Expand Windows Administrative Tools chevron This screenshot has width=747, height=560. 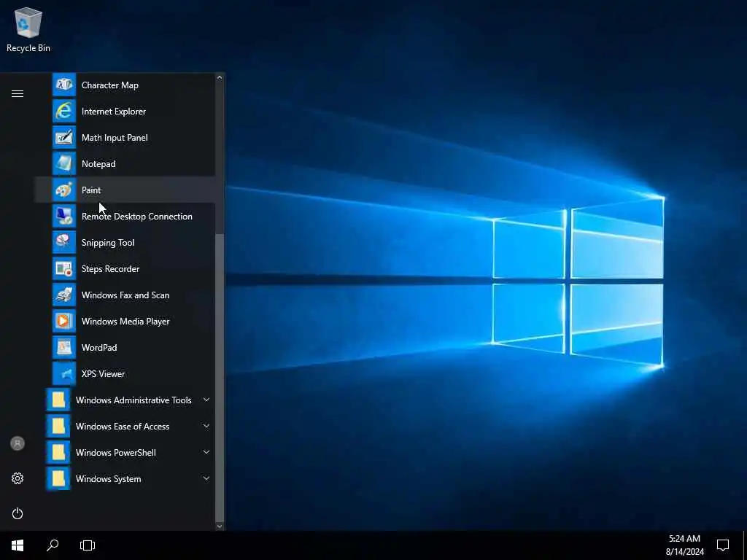(206, 400)
